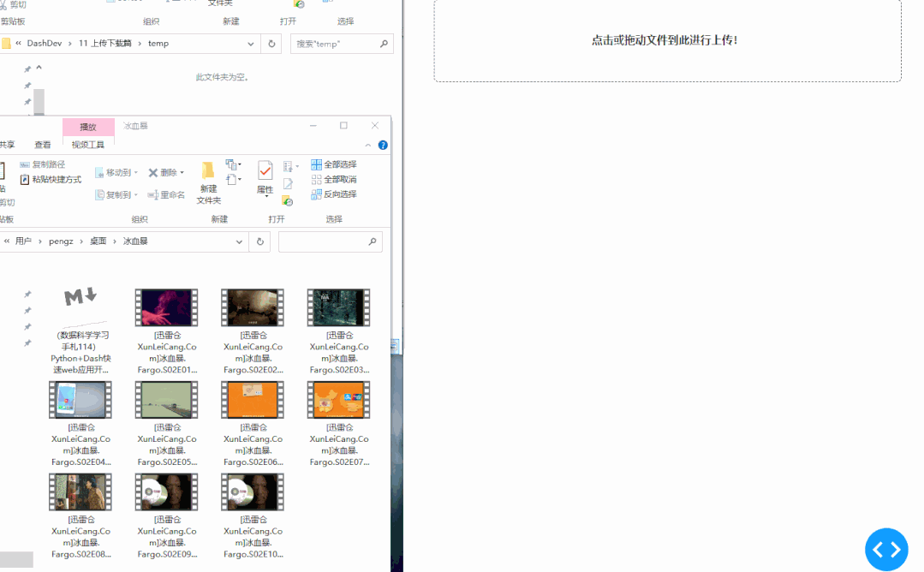Click Invert selection (反向选择)
This screenshot has height=572, width=924.
[x=333, y=194]
